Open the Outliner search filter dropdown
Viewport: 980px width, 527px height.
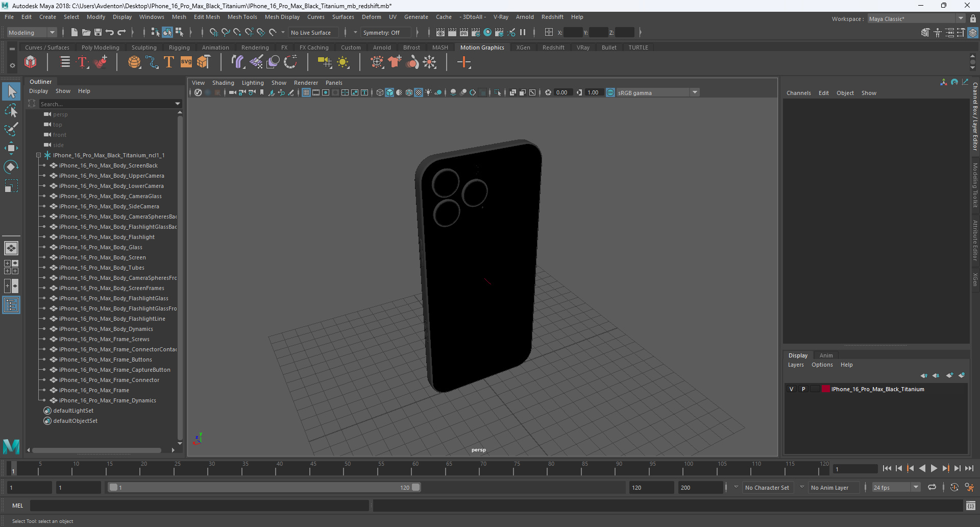click(178, 104)
